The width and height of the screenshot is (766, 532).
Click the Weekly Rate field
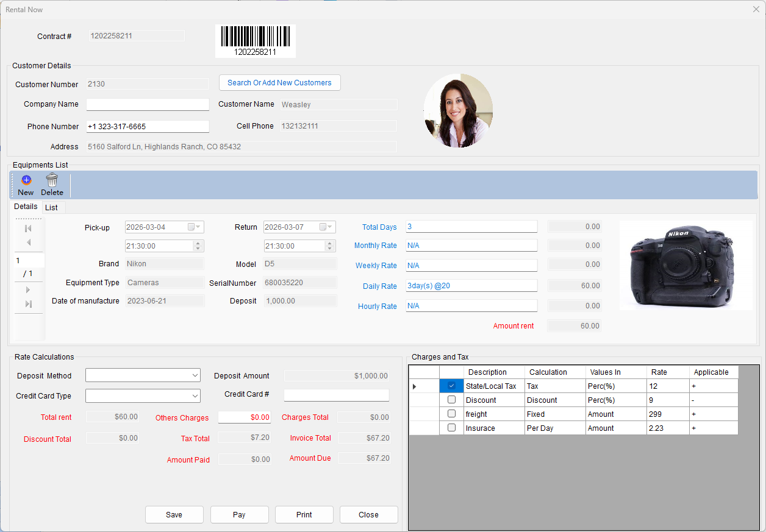coord(471,266)
